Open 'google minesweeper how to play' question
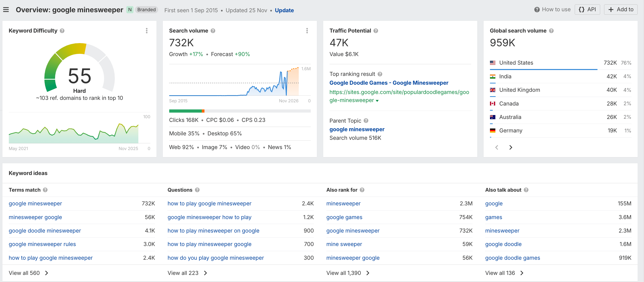The width and height of the screenshot is (644, 282). pyautogui.click(x=209, y=217)
